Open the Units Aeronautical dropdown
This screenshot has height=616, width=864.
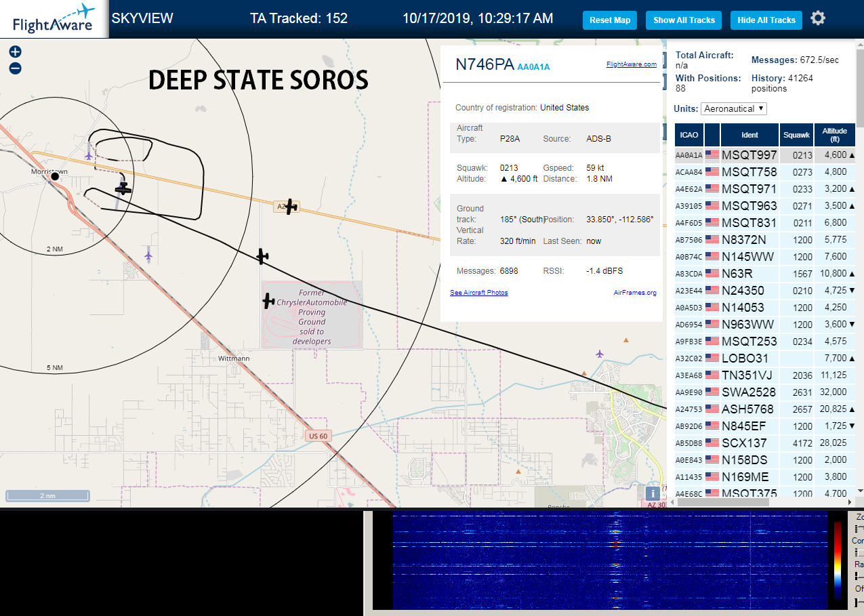735,108
